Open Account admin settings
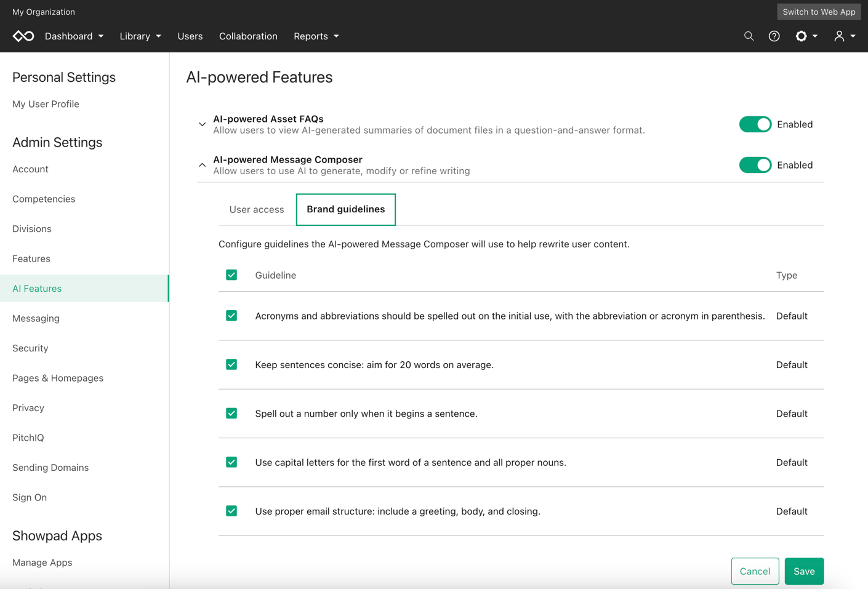 (30, 169)
